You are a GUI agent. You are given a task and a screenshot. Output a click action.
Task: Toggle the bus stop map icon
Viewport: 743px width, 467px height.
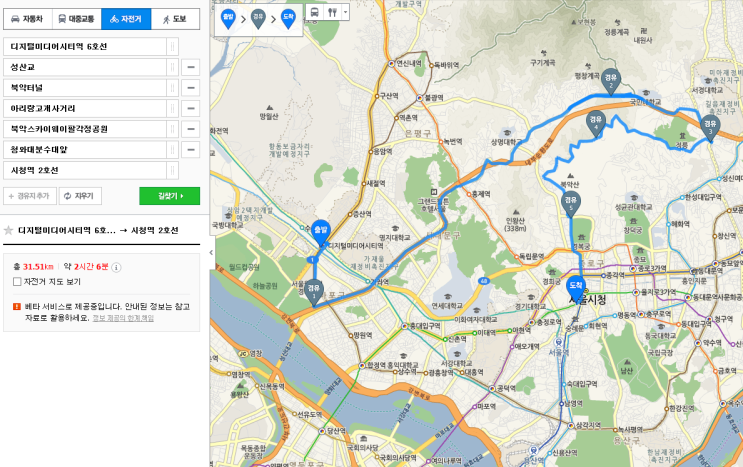[315, 12]
